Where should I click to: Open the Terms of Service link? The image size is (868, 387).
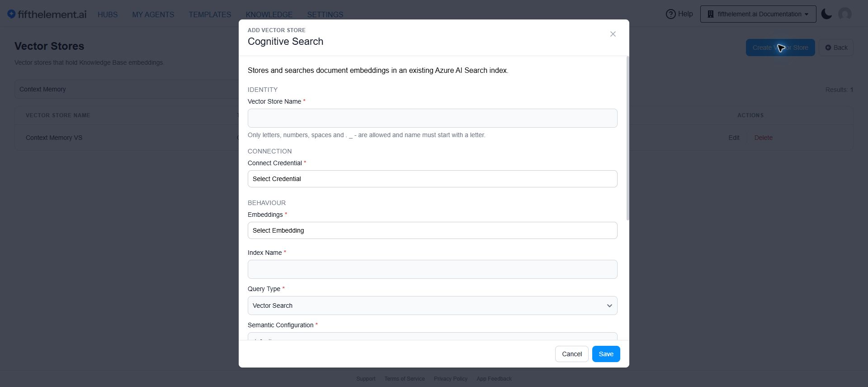(405, 379)
